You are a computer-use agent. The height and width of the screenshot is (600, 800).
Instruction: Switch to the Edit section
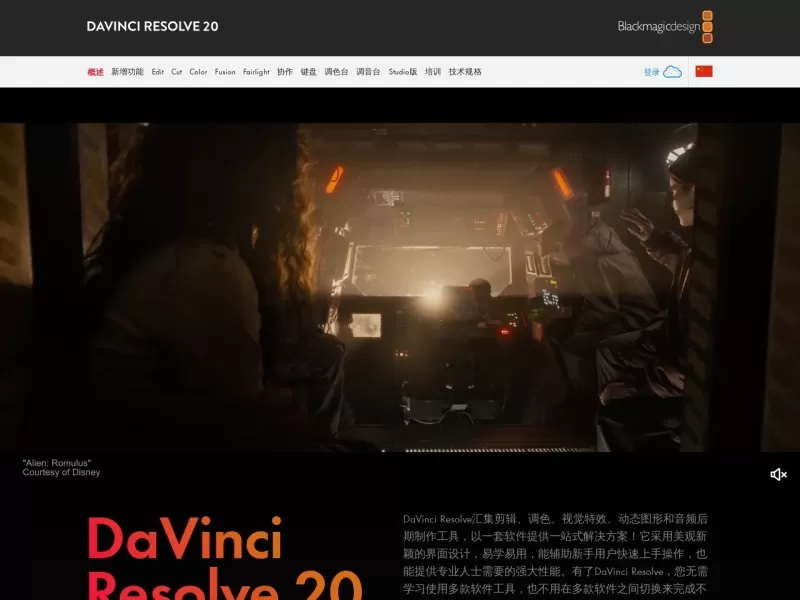click(156, 71)
